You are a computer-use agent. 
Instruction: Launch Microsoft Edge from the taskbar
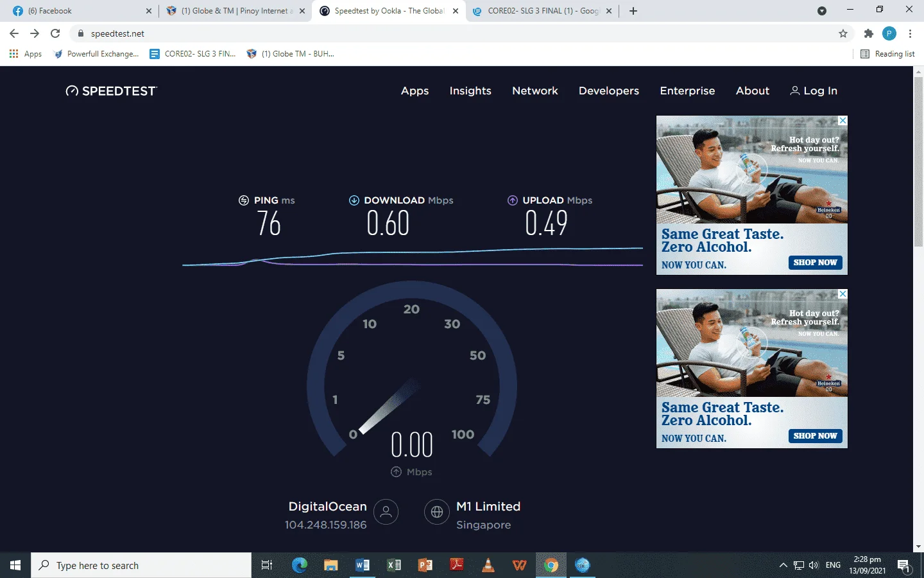(300, 565)
